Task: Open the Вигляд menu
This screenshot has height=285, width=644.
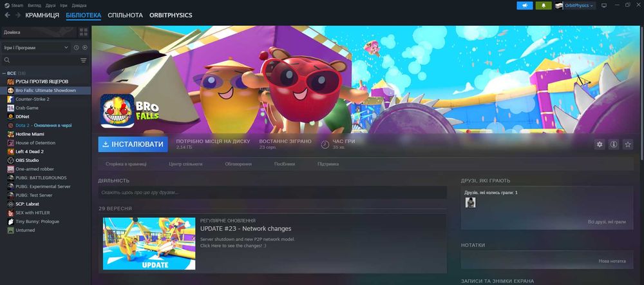Action: (x=35, y=5)
